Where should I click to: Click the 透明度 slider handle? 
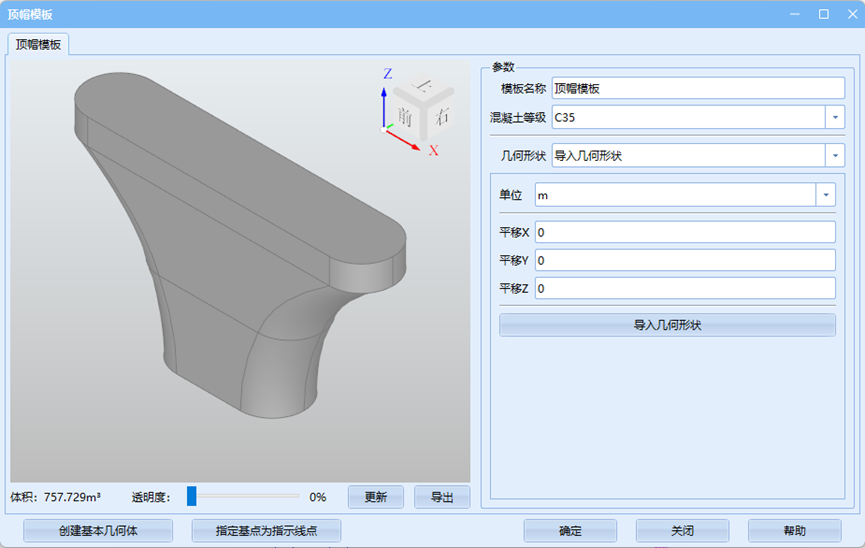point(191,496)
